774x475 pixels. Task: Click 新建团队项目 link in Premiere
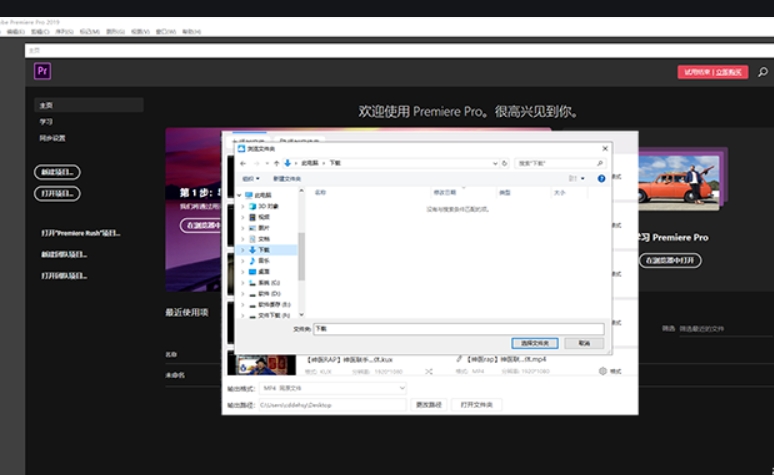tap(64, 254)
